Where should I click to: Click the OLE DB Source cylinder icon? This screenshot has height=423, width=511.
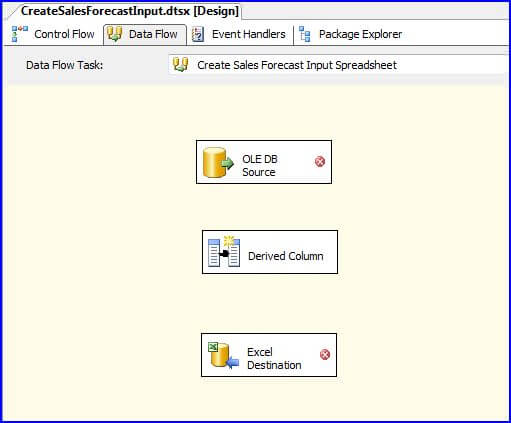(218, 162)
